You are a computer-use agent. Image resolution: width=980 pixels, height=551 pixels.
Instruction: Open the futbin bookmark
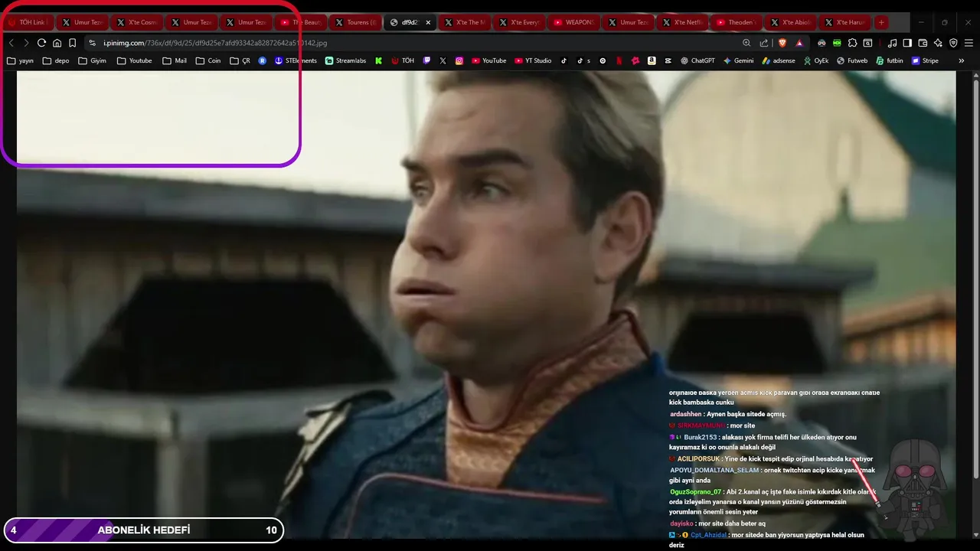click(x=889, y=60)
